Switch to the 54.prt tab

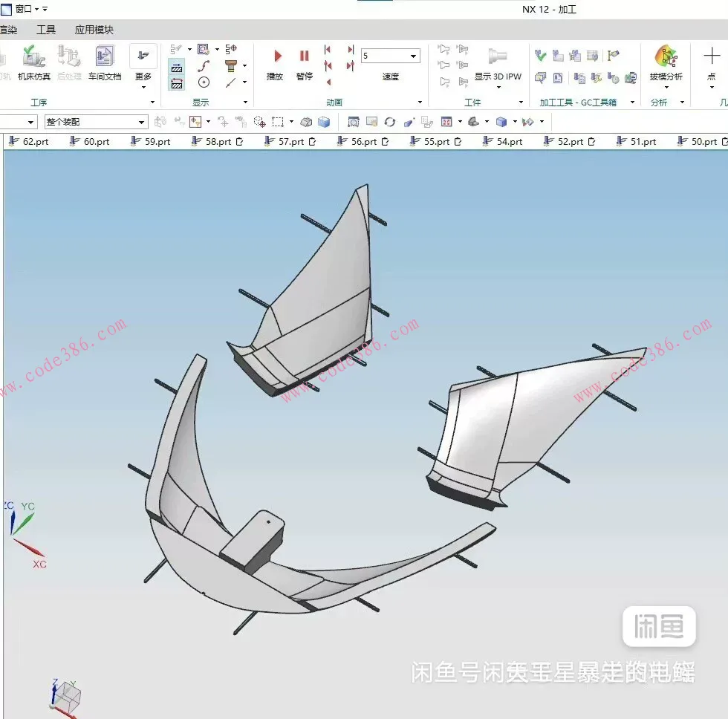click(x=502, y=142)
